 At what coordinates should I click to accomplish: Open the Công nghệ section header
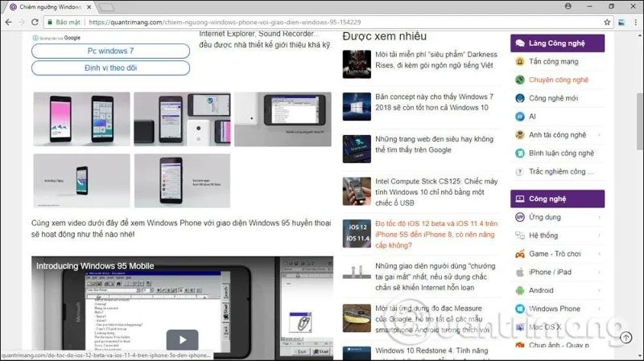pos(557,199)
